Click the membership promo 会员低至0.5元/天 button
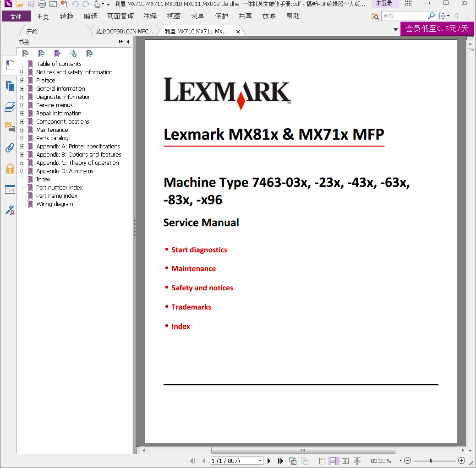Screen dimensions: 476x468 pyautogui.click(x=437, y=28)
